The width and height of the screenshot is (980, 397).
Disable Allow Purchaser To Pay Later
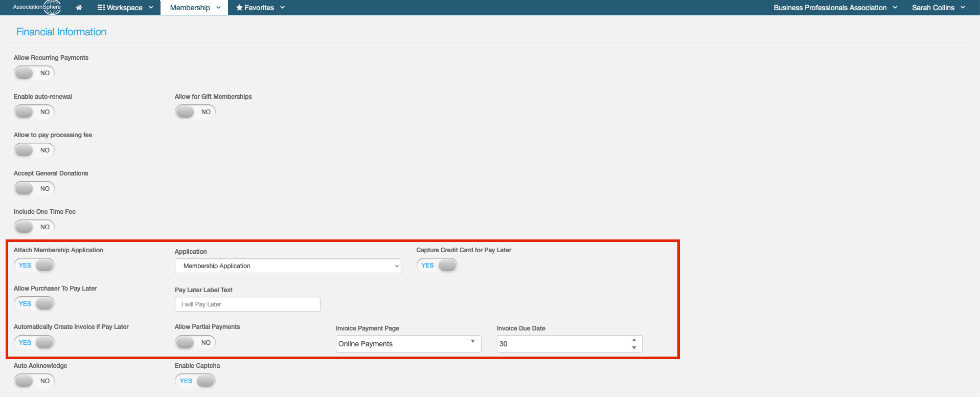pos(34,304)
